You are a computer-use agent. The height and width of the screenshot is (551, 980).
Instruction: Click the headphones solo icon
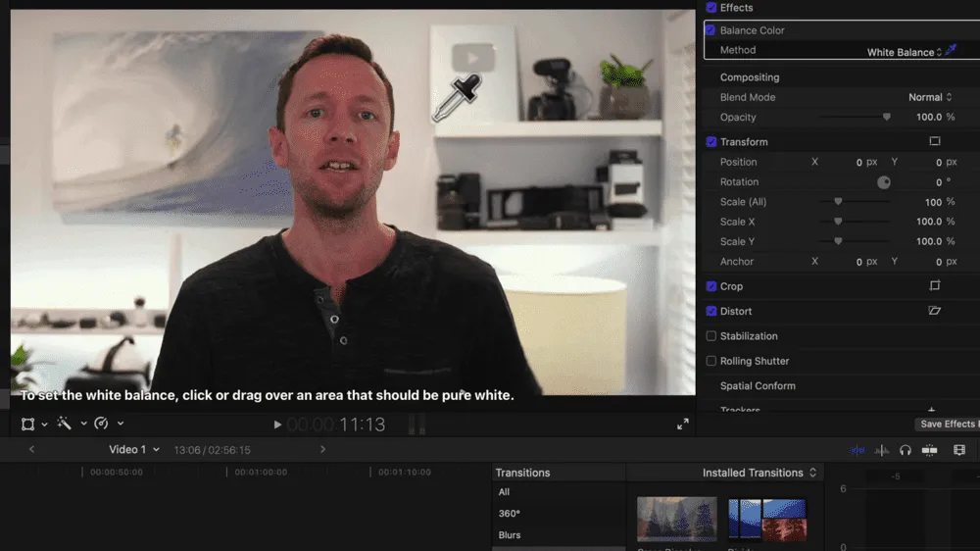906,450
